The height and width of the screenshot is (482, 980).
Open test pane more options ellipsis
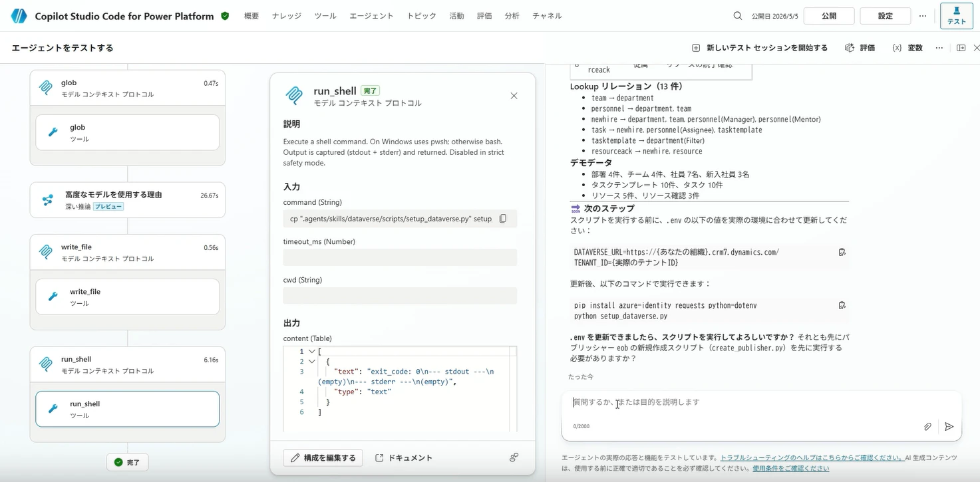[939, 48]
